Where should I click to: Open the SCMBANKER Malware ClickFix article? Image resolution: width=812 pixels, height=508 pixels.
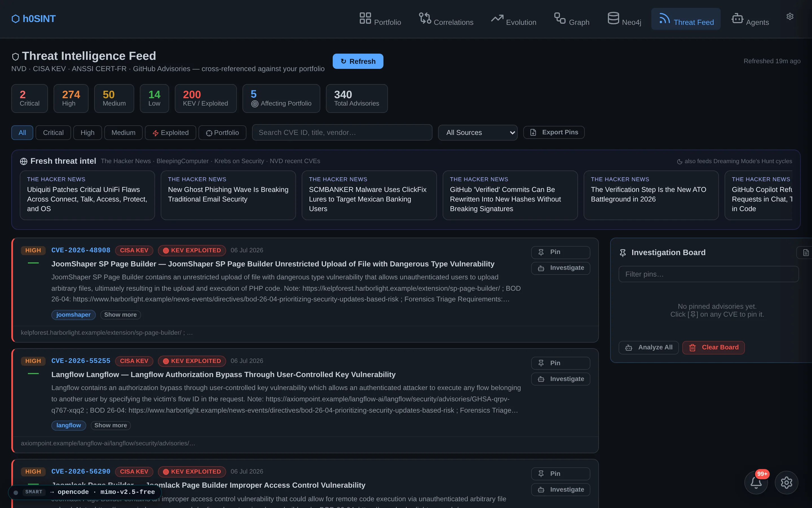tap(369, 195)
